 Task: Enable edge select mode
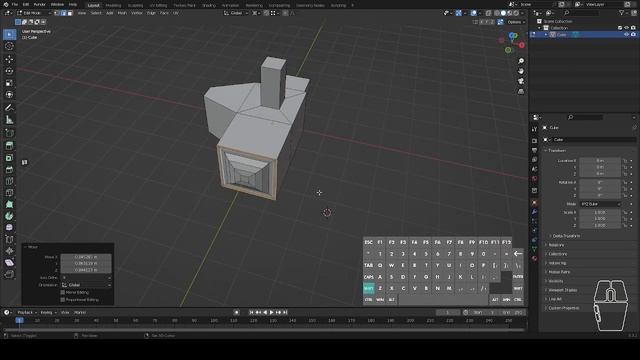coord(63,13)
